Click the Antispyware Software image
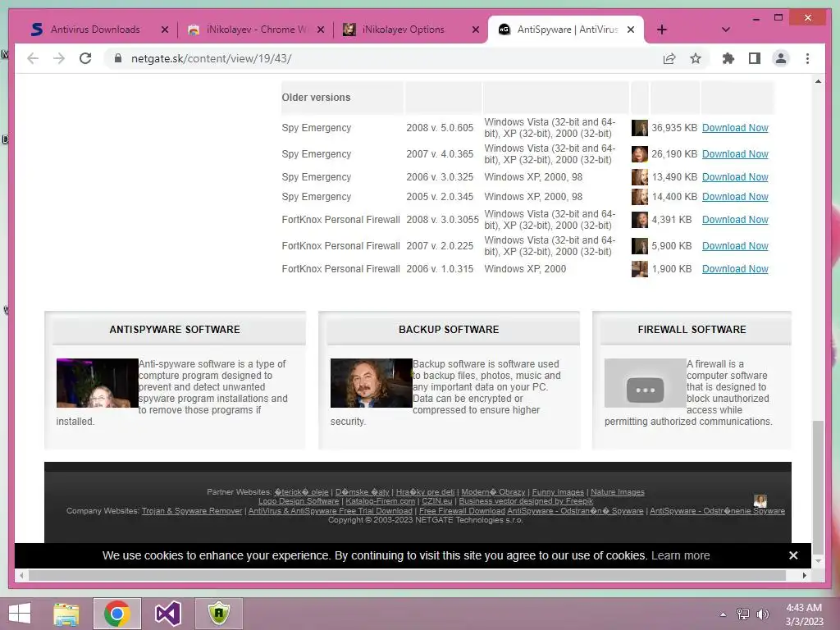 pos(97,383)
